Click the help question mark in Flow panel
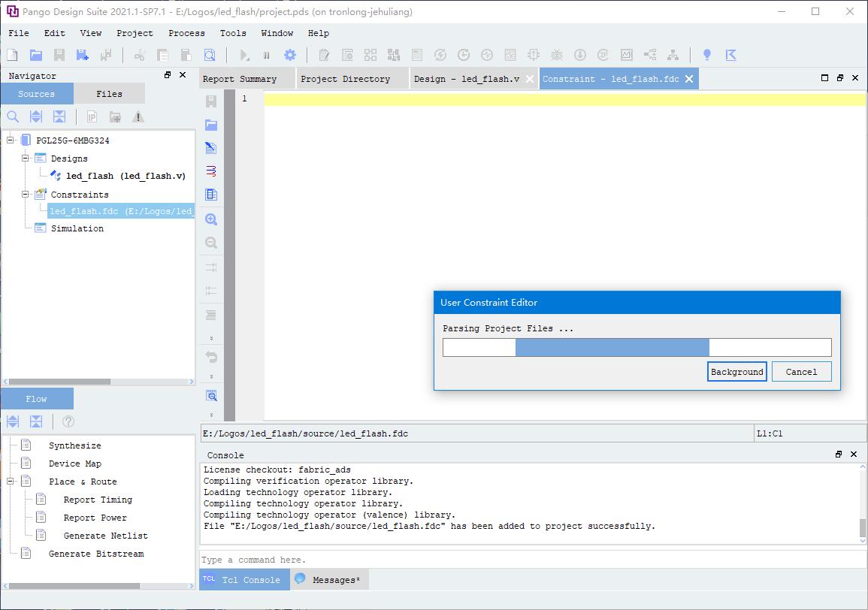 [x=68, y=421]
